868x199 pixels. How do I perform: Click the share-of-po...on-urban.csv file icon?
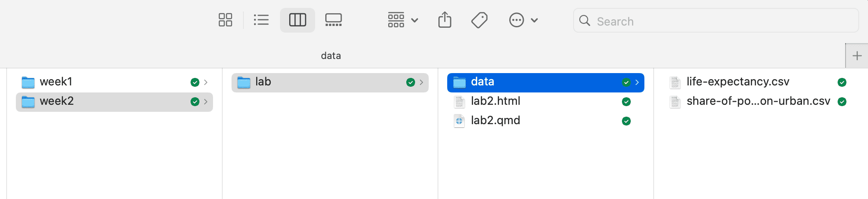(675, 102)
